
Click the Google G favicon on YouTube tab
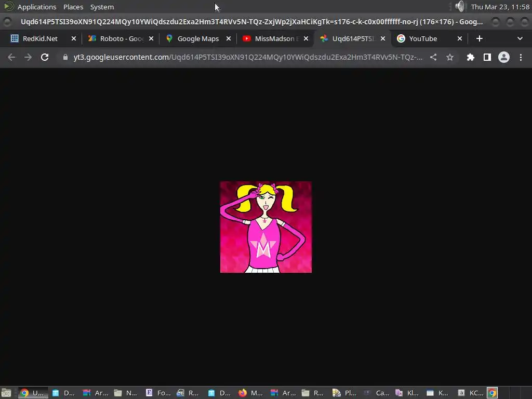(401, 38)
